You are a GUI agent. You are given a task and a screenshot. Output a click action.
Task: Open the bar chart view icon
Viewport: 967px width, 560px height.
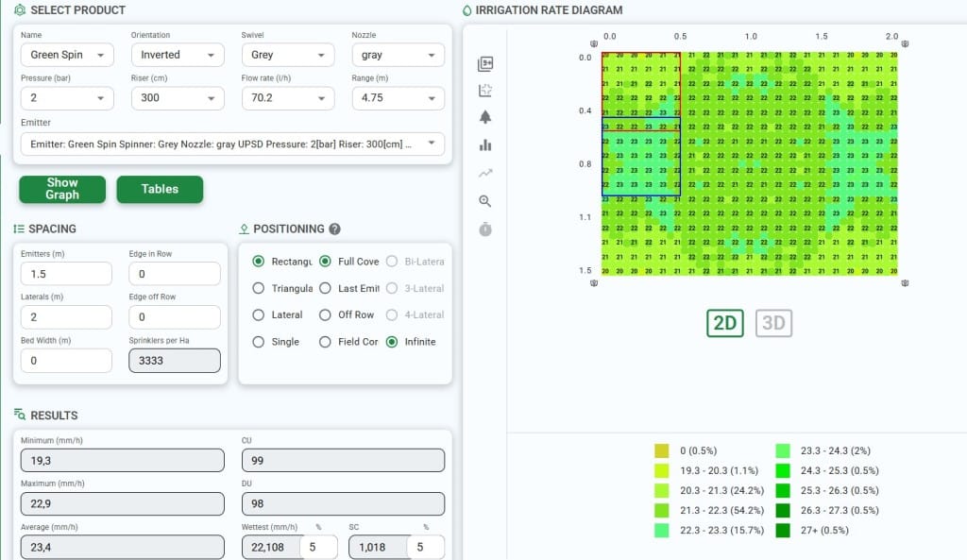(486, 144)
